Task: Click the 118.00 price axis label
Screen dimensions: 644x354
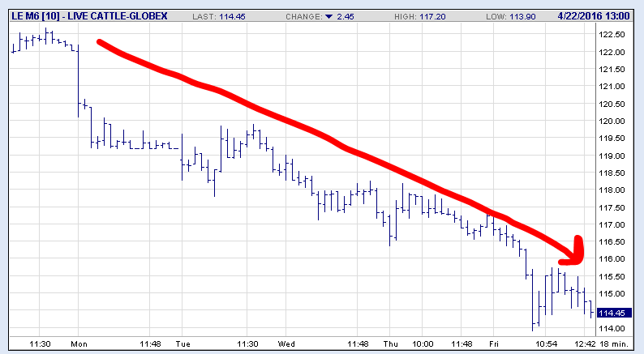Action: [x=612, y=190]
